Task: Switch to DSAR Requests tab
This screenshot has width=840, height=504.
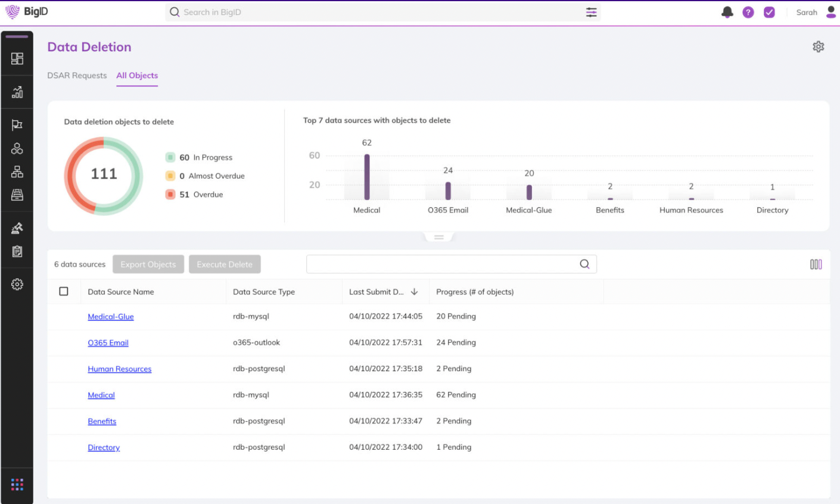Action: tap(77, 76)
